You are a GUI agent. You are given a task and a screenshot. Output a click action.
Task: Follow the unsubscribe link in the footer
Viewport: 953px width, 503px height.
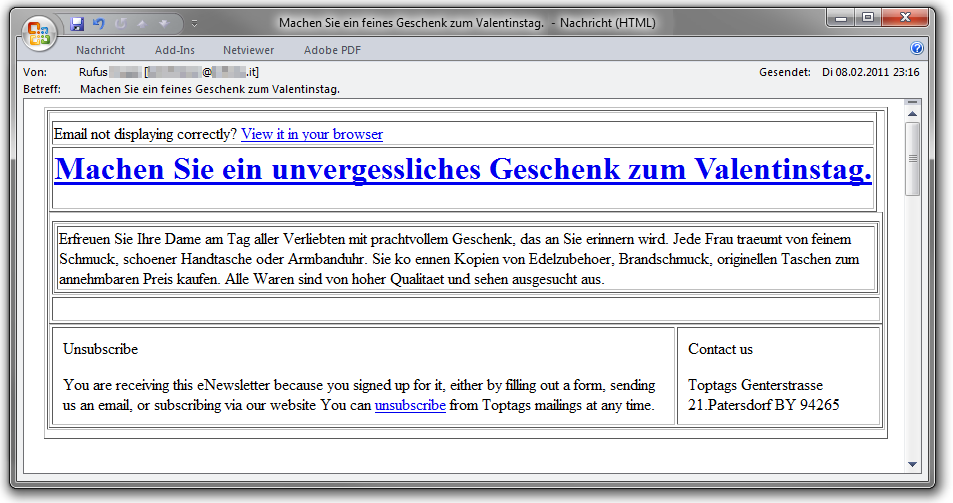pos(410,405)
